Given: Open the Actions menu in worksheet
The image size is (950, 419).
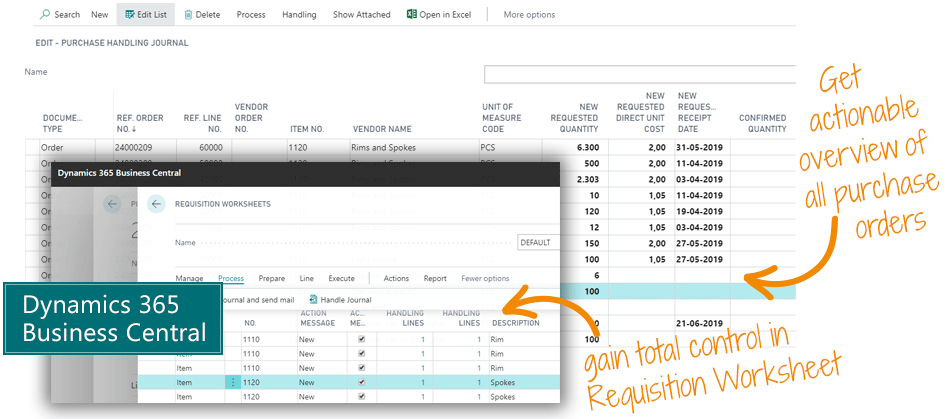Looking at the screenshot, I should click(x=396, y=279).
